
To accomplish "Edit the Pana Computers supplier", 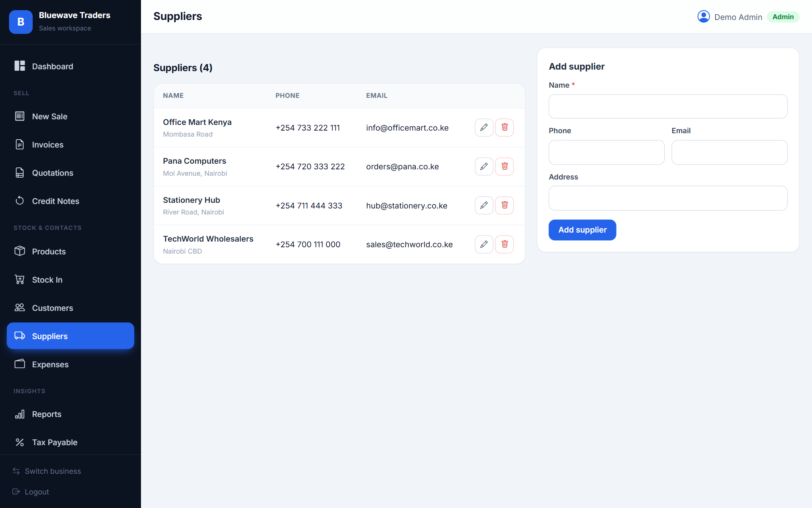I will (484, 166).
